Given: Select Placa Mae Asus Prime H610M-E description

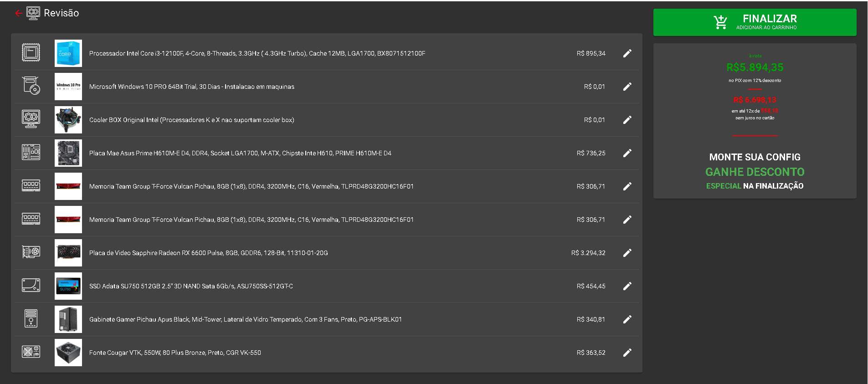Looking at the screenshot, I should coord(240,153).
